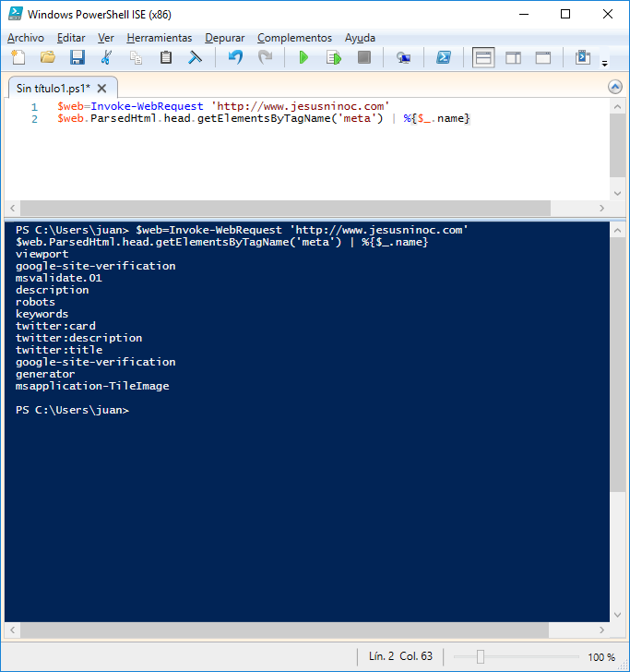Click the 'generator' output line
The width and height of the screenshot is (630, 672).
coord(45,374)
